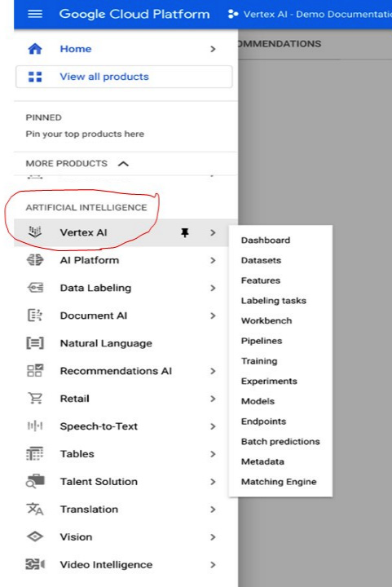Click the Retail shopping cart icon
392x587 pixels.
point(35,398)
